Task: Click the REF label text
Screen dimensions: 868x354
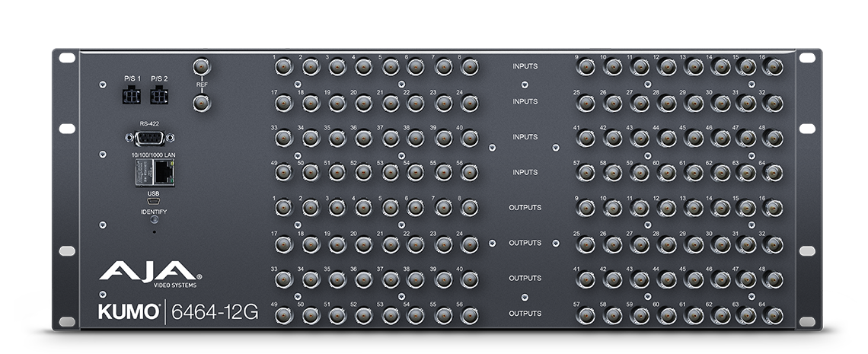Action: click(x=202, y=85)
